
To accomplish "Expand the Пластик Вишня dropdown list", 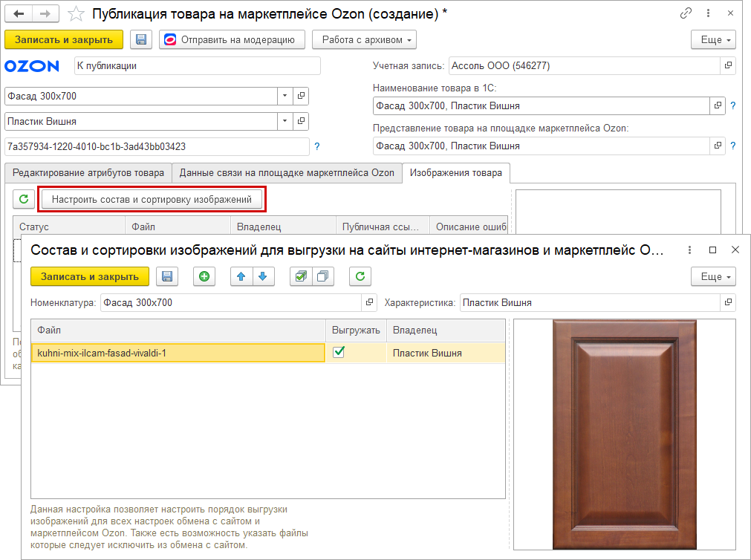I will coord(285,121).
